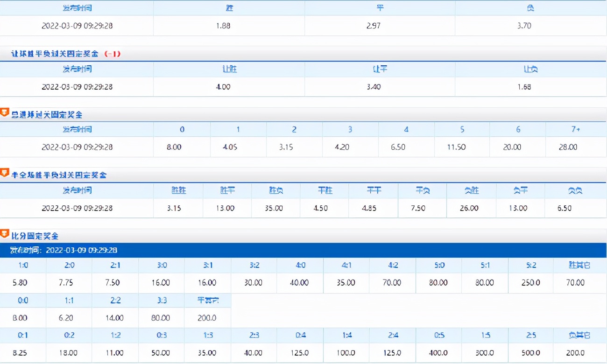Select score 2:0 odds 7.75
Screen dimensions: 607x364
66,283
